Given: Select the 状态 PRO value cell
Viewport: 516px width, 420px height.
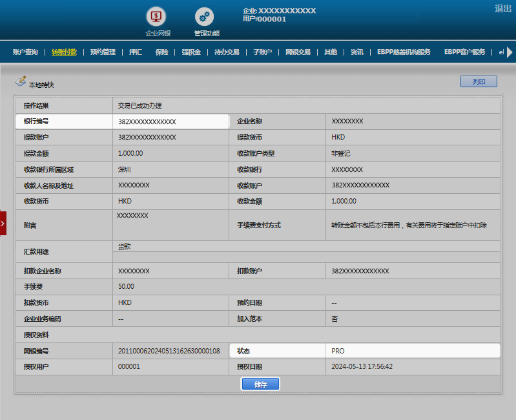Looking at the screenshot, I should click(413, 351).
